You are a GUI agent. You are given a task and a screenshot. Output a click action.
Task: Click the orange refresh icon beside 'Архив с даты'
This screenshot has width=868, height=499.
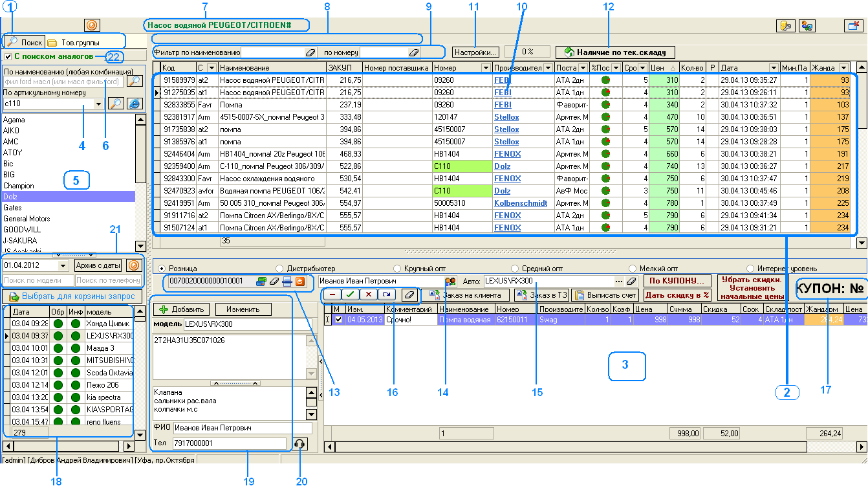coord(133,265)
